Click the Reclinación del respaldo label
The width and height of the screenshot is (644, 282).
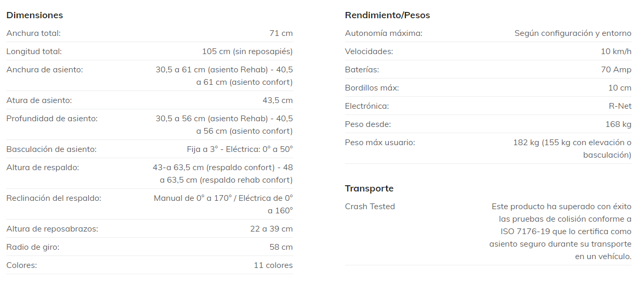pos(54,198)
